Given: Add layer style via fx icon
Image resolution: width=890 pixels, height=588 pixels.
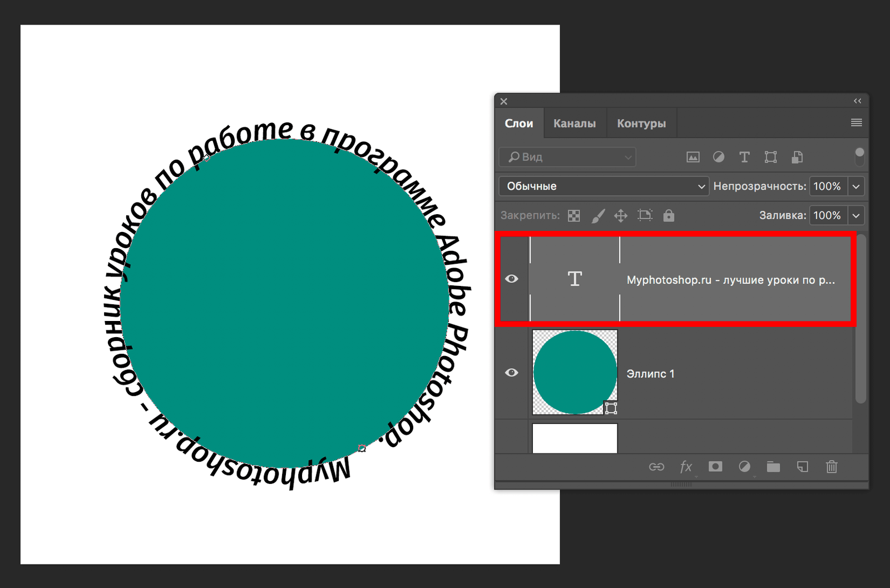Looking at the screenshot, I should tap(686, 467).
